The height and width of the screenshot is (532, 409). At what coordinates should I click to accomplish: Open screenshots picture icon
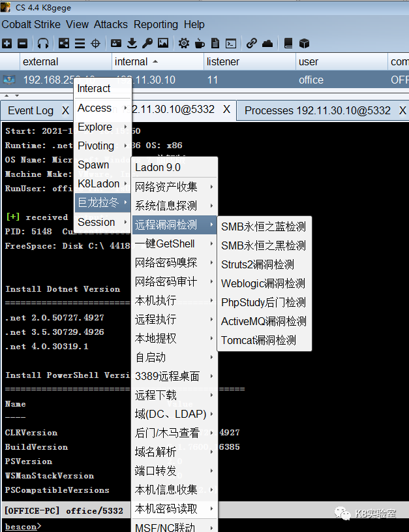(163, 43)
